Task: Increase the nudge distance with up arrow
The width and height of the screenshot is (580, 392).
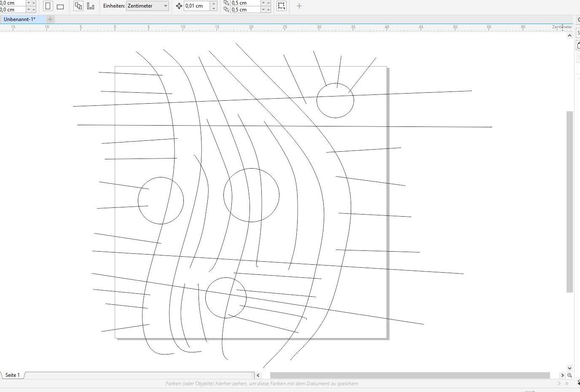Action: click(214, 3)
